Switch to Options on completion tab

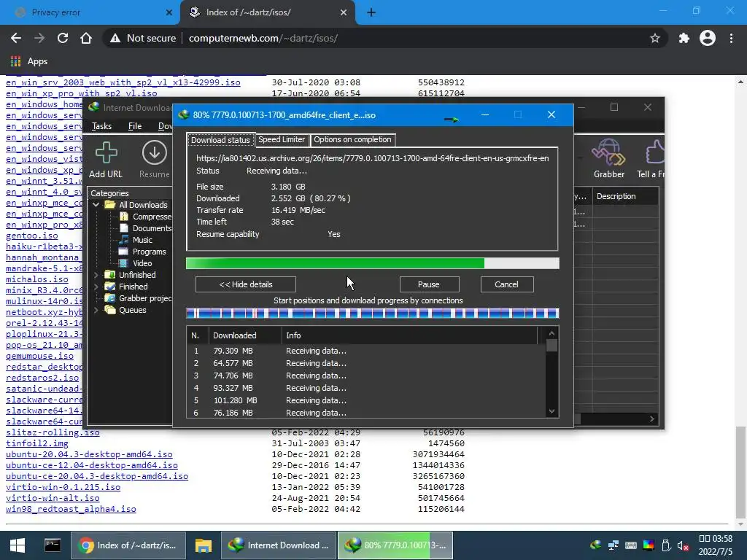(x=352, y=139)
